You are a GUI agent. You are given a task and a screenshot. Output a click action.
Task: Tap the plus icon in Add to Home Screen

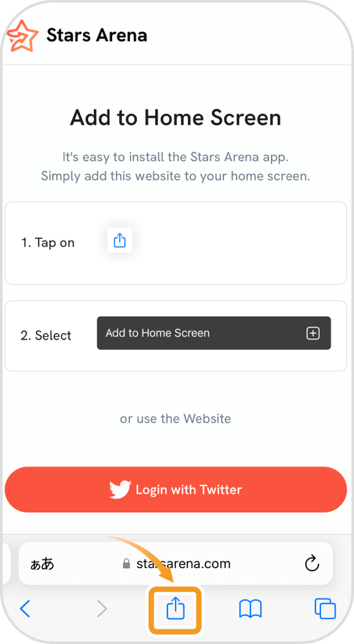(313, 333)
